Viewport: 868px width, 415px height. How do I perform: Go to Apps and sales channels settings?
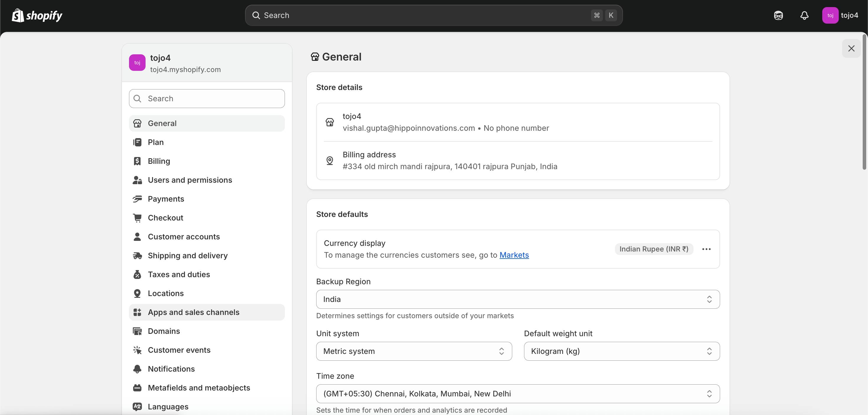193,312
